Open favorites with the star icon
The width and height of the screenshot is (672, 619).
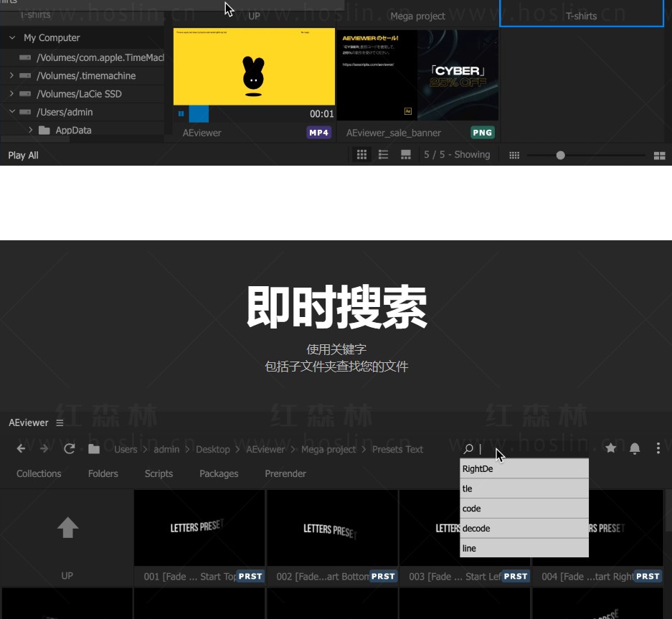611,448
